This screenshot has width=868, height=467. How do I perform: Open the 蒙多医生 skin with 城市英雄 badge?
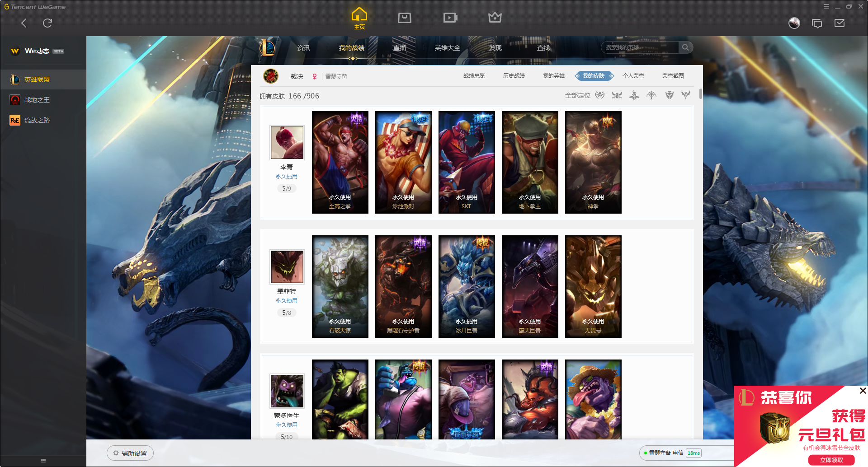click(467, 399)
